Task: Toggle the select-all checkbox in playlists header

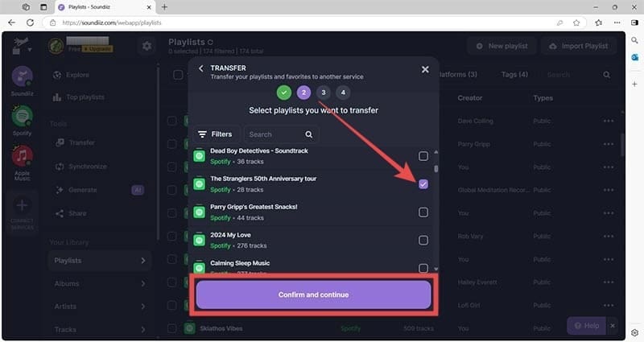Action: click(x=178, y=75)
